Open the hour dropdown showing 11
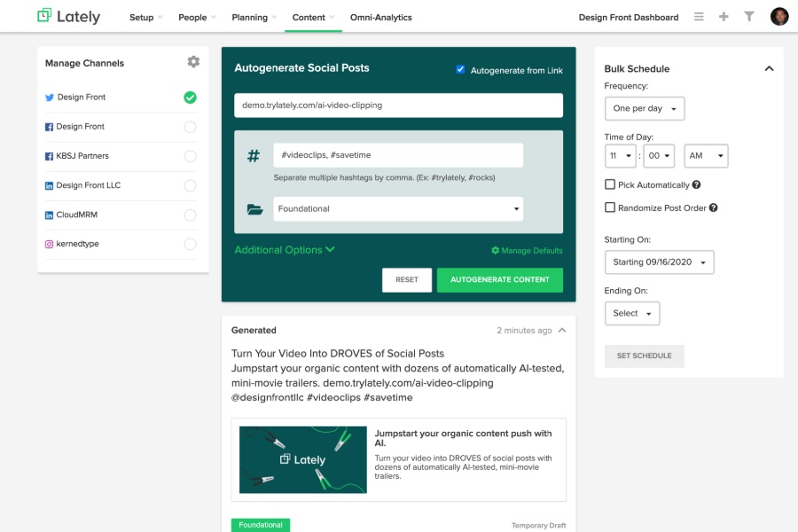 620,156
